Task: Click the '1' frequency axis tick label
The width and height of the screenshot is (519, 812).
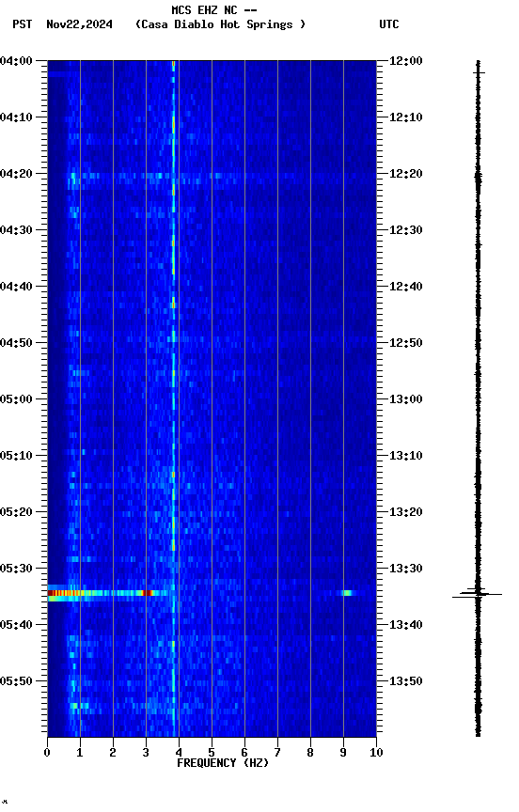Action: click(x=80, y=753)
